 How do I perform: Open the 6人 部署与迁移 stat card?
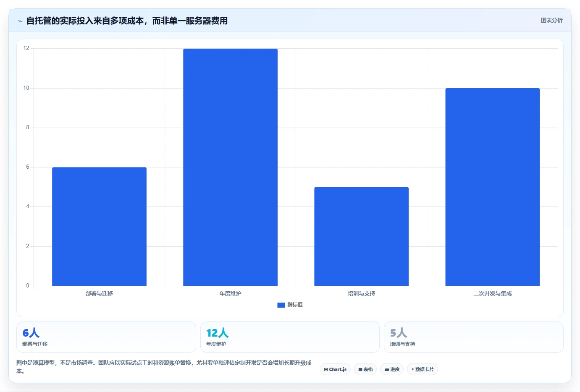(106, 337)
